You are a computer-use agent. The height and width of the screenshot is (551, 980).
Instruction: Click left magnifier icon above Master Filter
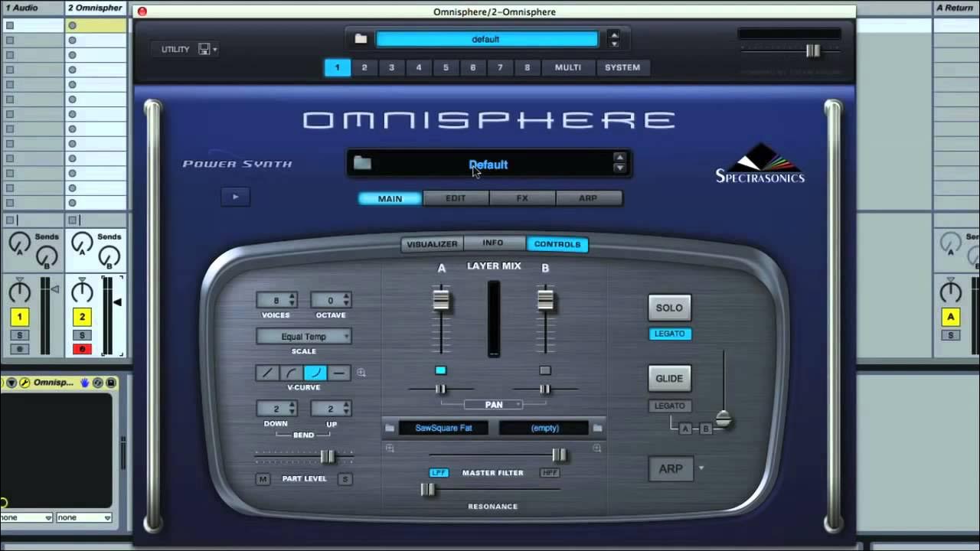coord(390,448)
